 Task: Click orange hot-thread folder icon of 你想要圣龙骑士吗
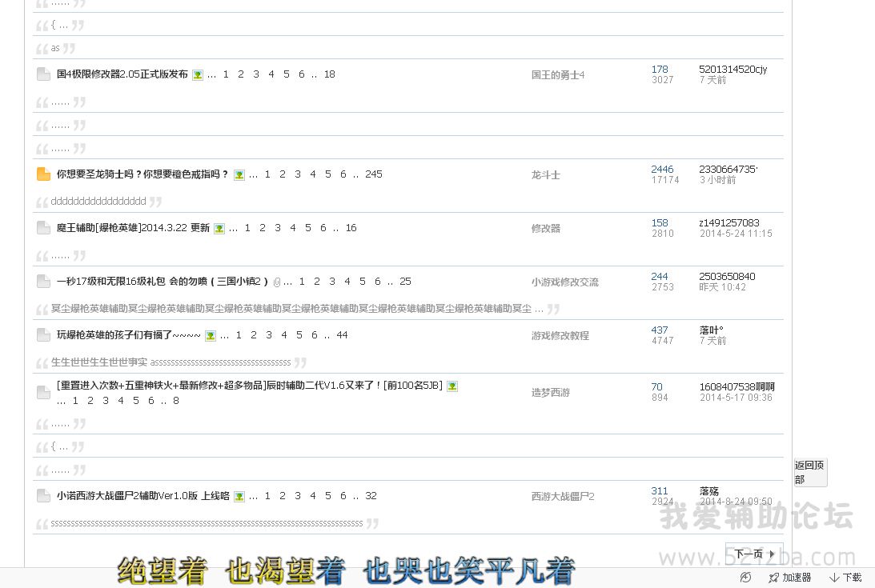(x=43, y=174)
